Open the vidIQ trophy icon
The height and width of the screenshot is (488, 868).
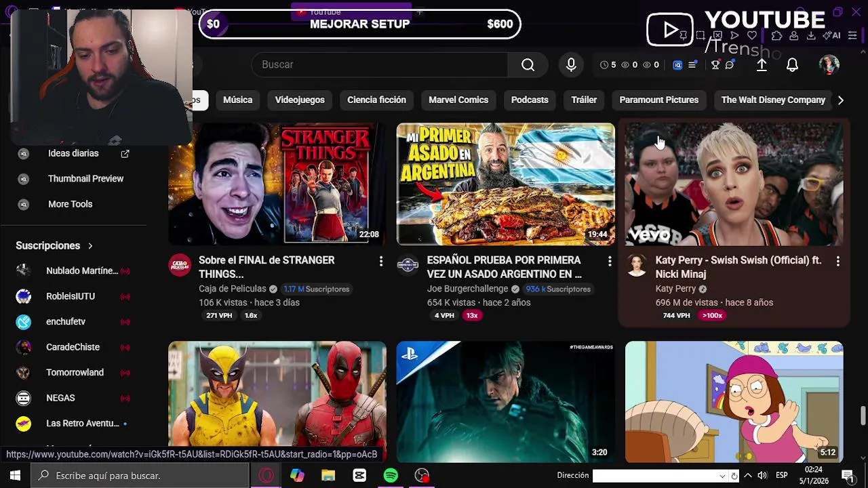[x=715, y=65]
